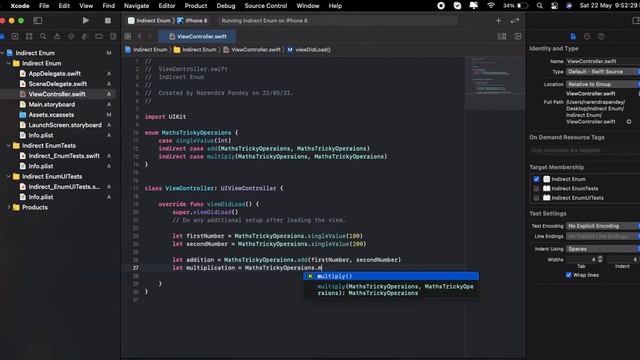Select the ViewController.swift editor tab

tap(198, 36)
